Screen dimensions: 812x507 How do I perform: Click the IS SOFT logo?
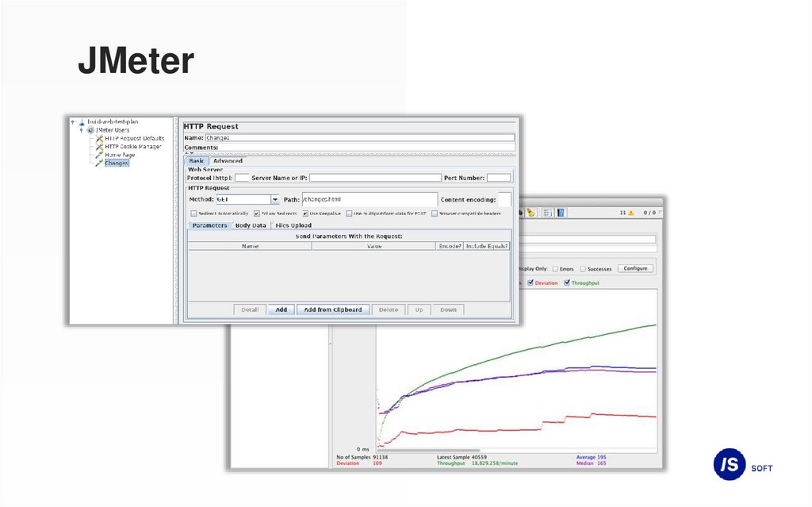tap(743, 464)
